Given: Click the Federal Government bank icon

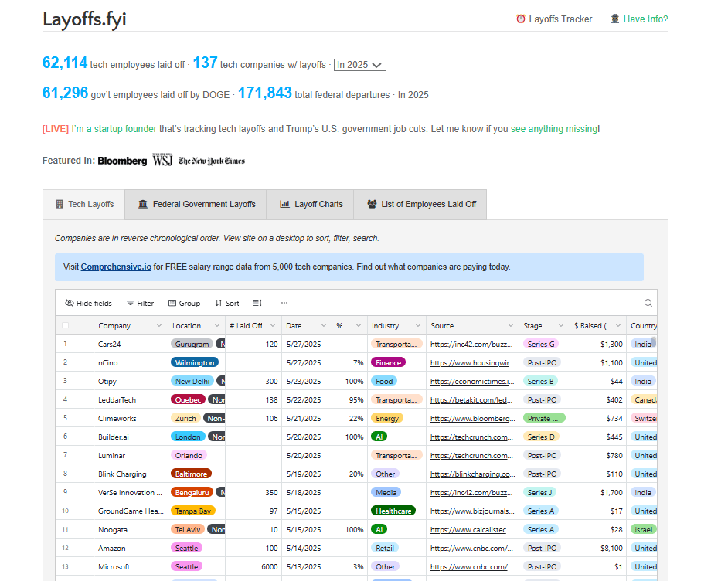Looking at the screenshot, I should click(x=143, y=204).
